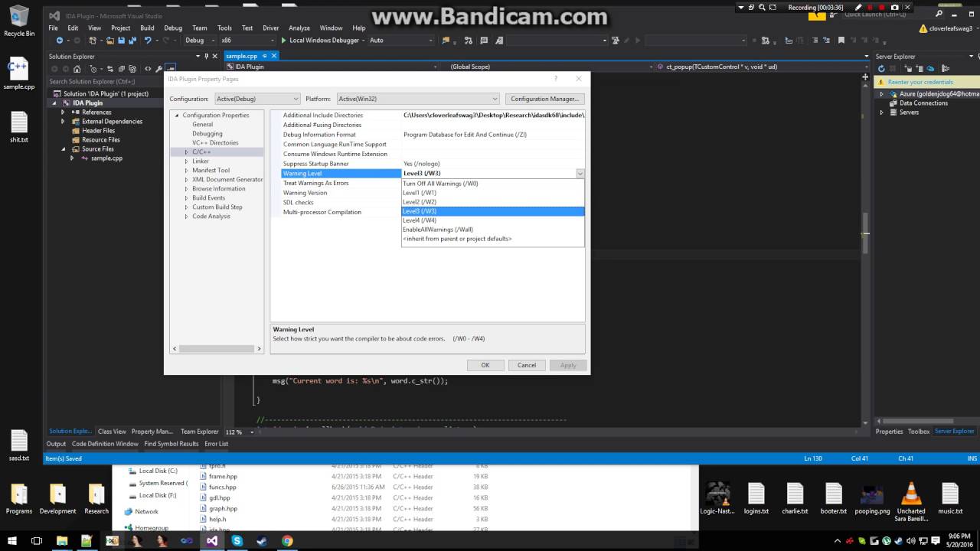
Task: Select EnableAllWarnings (/Wall) option
Action: [x=493, y=230]
